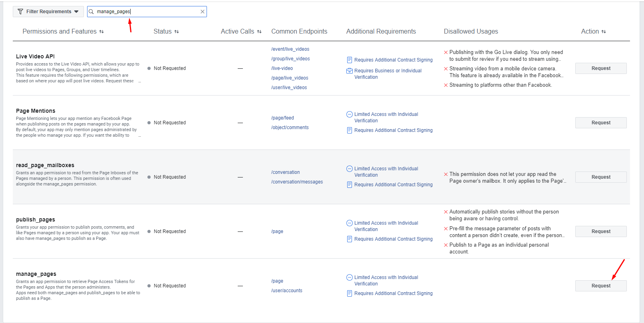Open the /live-video endpoint link
This screenshot has width=644, height=323.
(282, 68)
